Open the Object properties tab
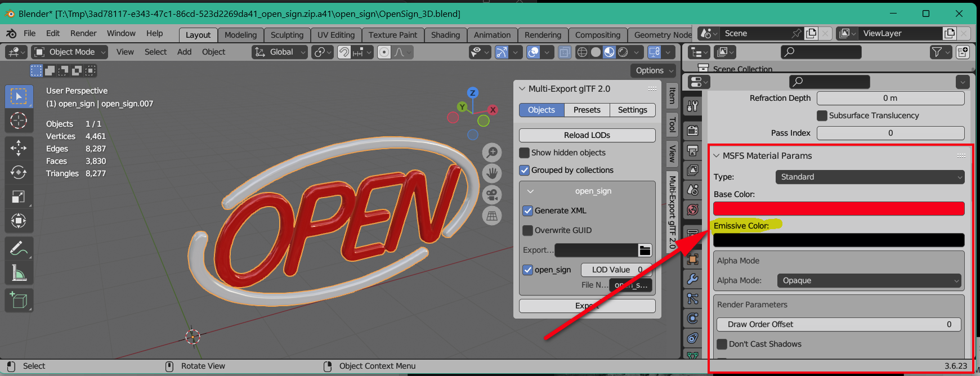 pyautogui.click(x=692, y=259)
